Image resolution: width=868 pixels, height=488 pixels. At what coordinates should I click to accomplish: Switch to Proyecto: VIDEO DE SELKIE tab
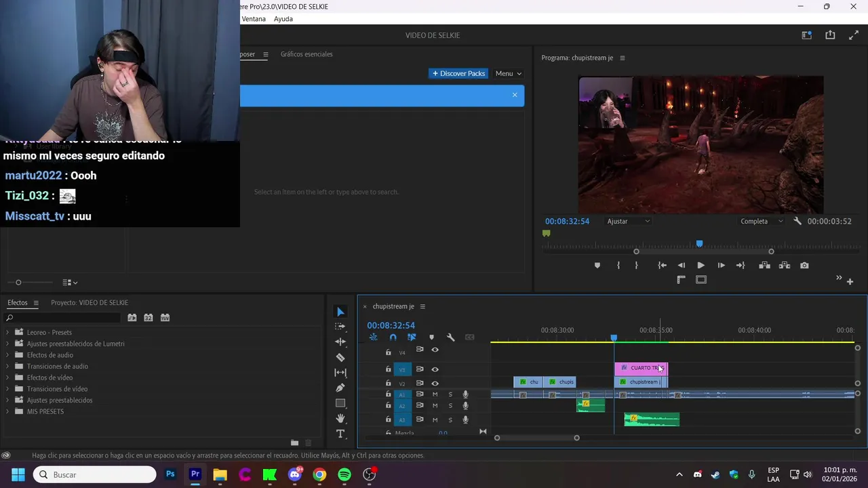(x=90, y=303)
